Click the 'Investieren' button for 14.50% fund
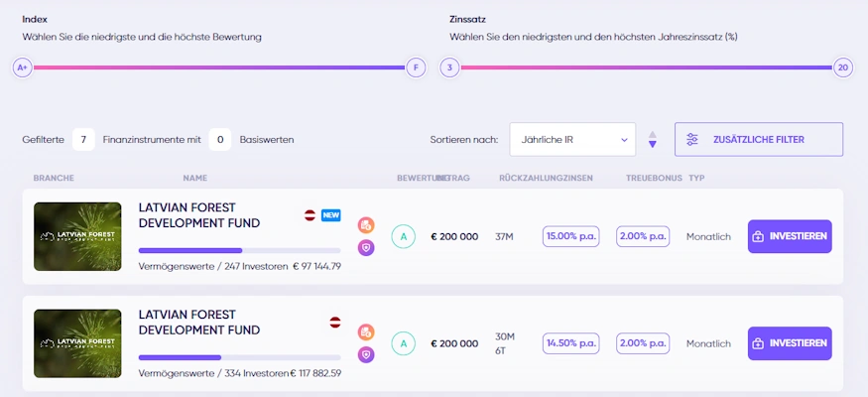Viewport: 868px width, 397px height. click(x=789, y=343)
